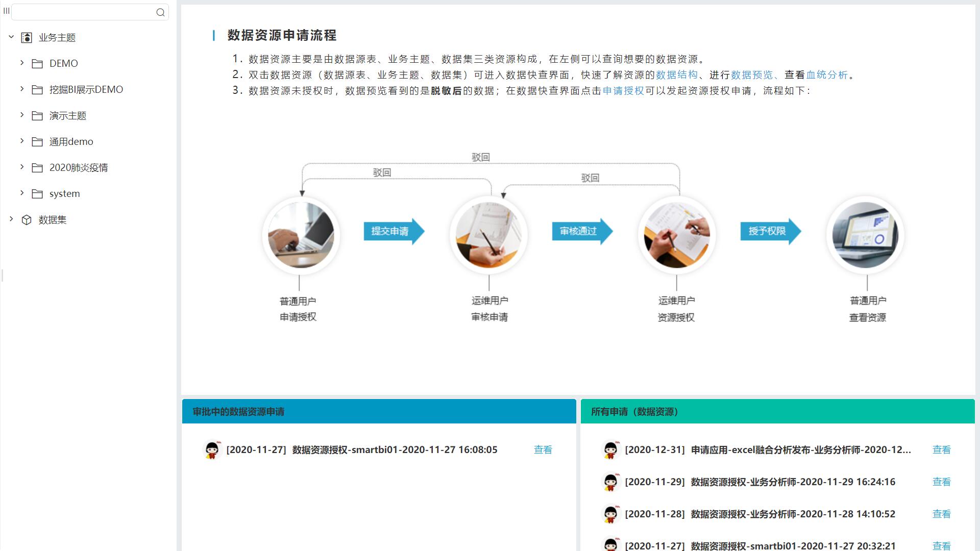The width and height of the screenshot is (980, 551).
Task: Select the DEMO tree item
Action: 64,64
